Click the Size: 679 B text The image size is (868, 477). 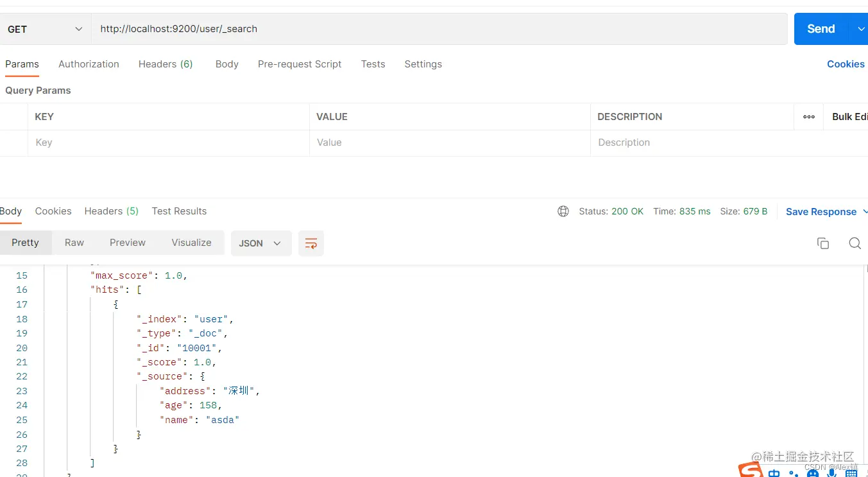744,211
